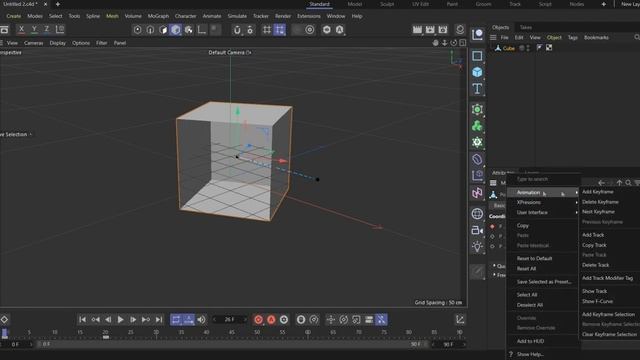The image size is (640, 360).
Task: Click the Object Manager search icon
Action: [x=637, y=37]
